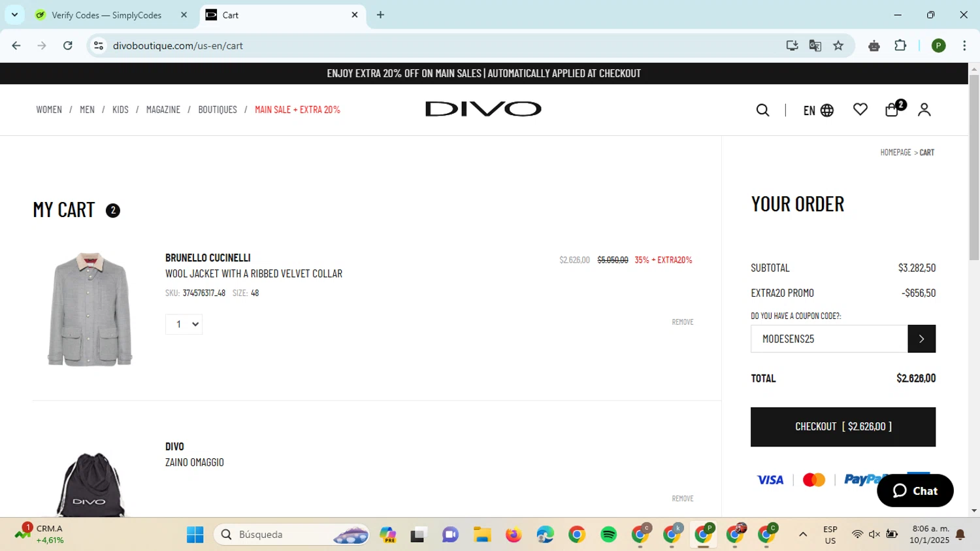Click the scrollbar down arrow

tap(974, 511)
